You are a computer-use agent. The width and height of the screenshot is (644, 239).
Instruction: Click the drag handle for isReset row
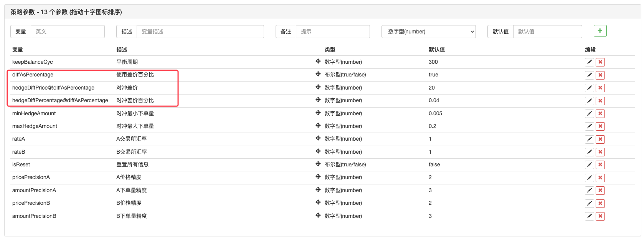pos(318,164)
